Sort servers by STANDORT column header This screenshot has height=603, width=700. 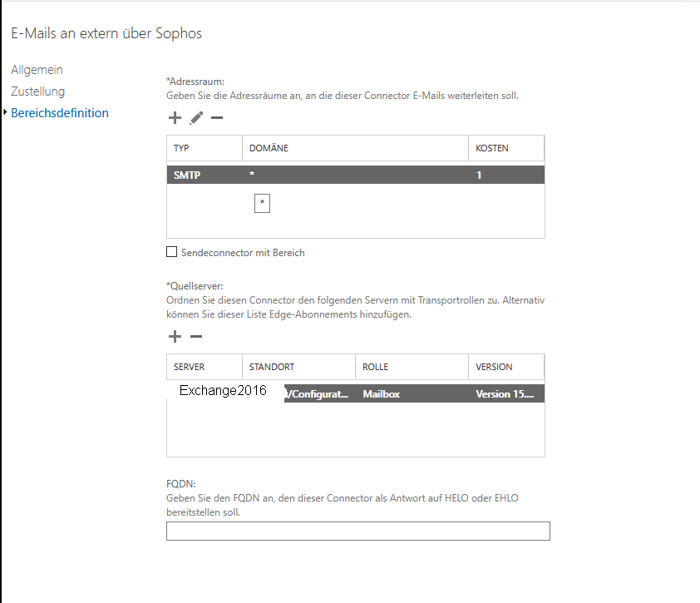(298, 367)
